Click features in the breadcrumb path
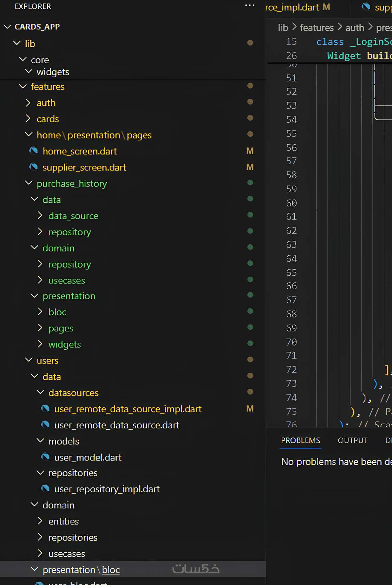The image size is (392, 585). click(316, 27)
